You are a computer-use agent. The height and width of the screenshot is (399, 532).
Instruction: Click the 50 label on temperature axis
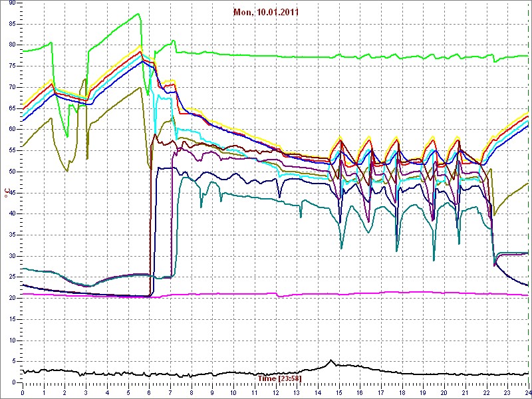coord(12,172)
